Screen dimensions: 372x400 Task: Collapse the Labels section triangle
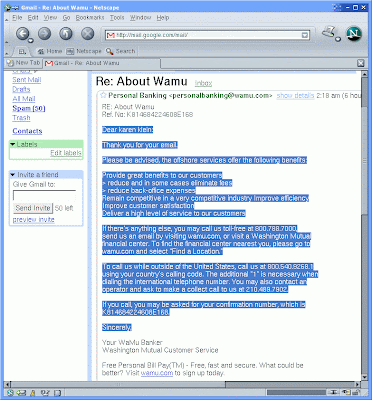tap(13, 144)
